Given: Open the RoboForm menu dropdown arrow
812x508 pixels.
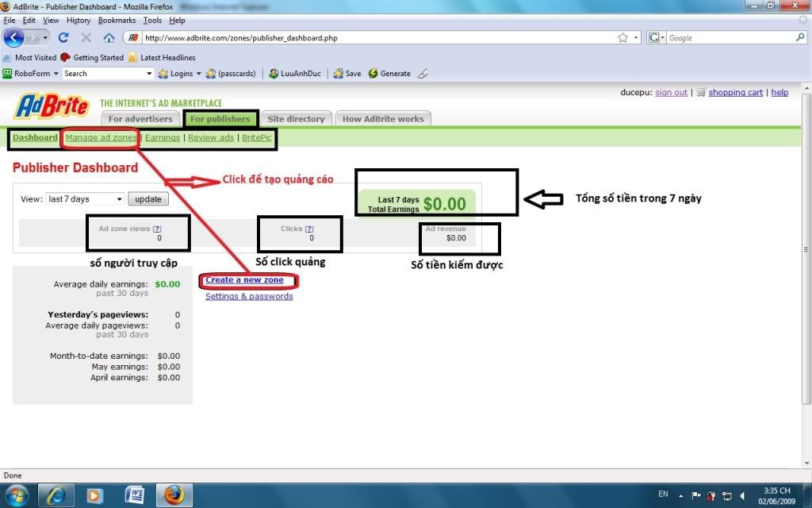Looking at the screenshot, I should (x=56, y=74).
